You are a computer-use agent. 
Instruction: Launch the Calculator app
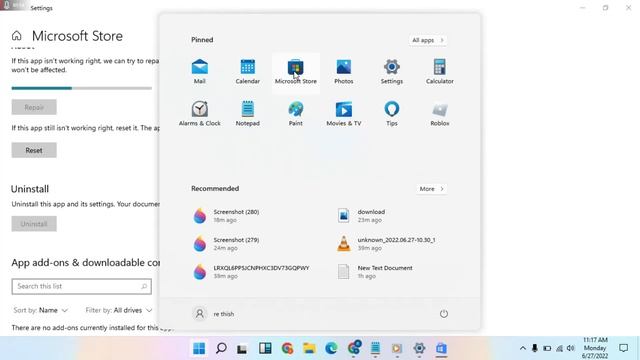coord(440,71)
